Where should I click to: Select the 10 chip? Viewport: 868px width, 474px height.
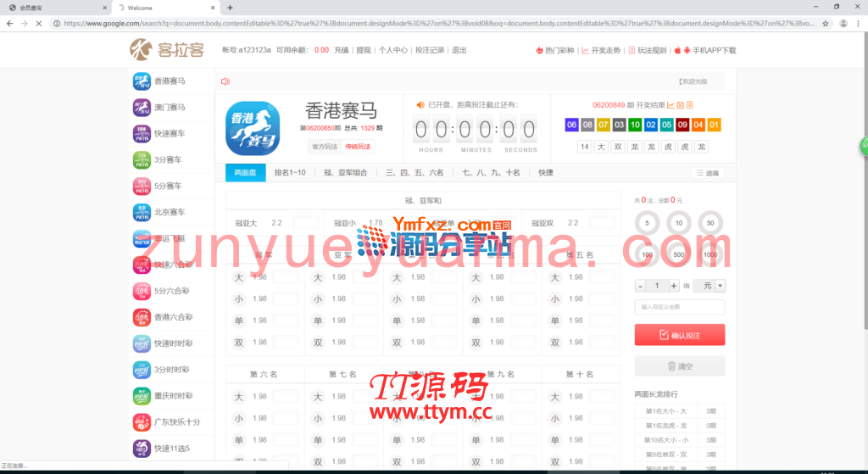point(679,223)
